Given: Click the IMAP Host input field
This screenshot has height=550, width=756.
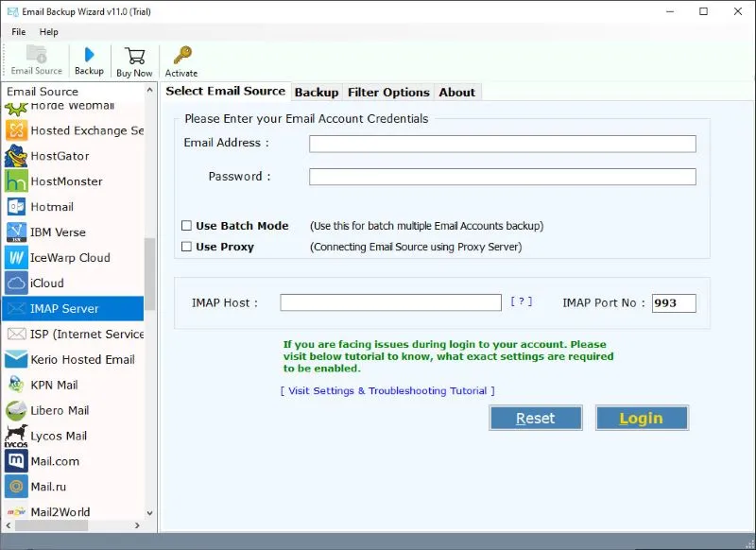Looking at the screenshot, I should [x=390, y=302].
